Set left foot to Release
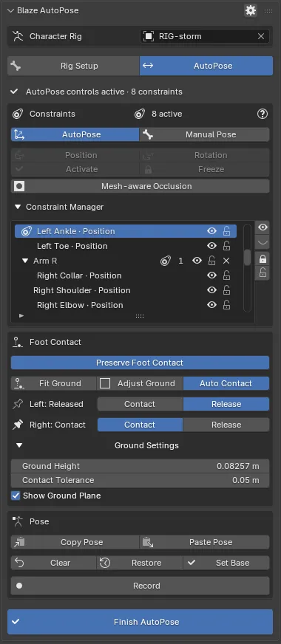This screenshot has width=281, height=644. (x=226, y=404)
